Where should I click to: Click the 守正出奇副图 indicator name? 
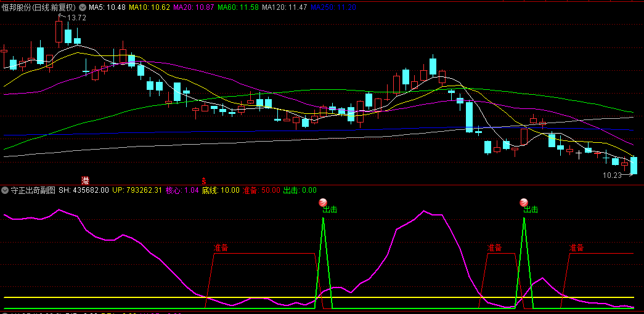[33, 190]
